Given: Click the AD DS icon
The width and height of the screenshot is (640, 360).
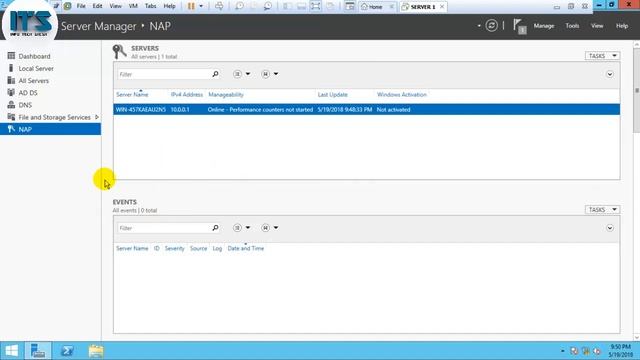Looking at the screenshot, I should pyautogui.click(x=11, y=93).
